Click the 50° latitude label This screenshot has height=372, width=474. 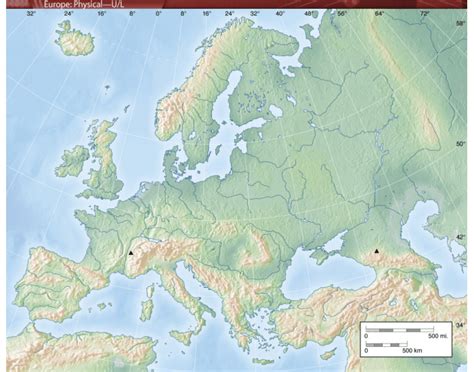click(460, 144)
